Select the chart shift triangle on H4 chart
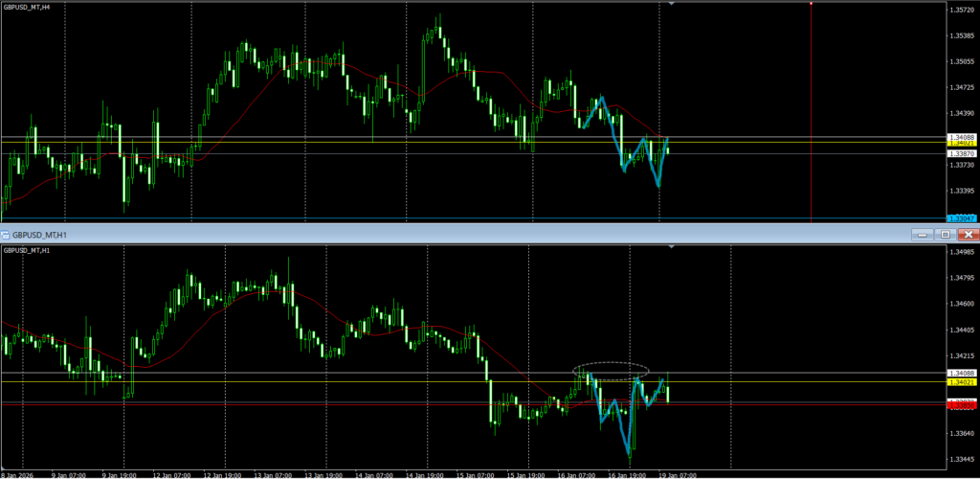This screenshot has width=980, height=479. pyautogui.click(x=670, y=5)
